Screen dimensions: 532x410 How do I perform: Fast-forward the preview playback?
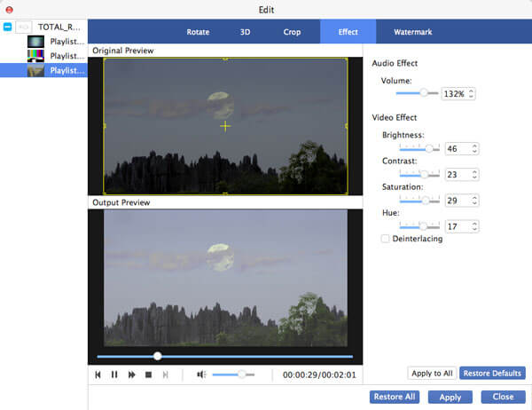pyautogui.click(x=131, y=375)
